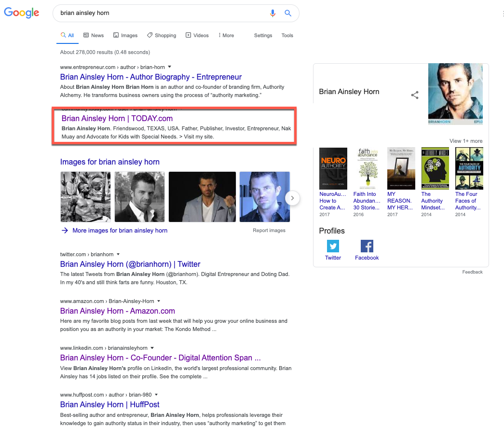Viewport: 504px width, 427px height.
Task: Click The Authority Mindset... title link
Action: pyautogui.click(x=433, y=201)
